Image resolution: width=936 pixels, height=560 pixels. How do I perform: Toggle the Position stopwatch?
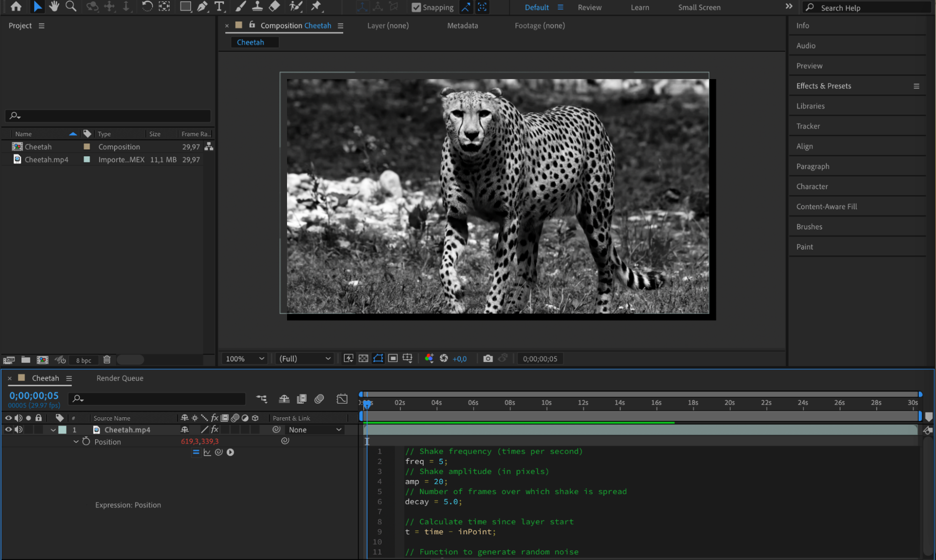[86, 442]
